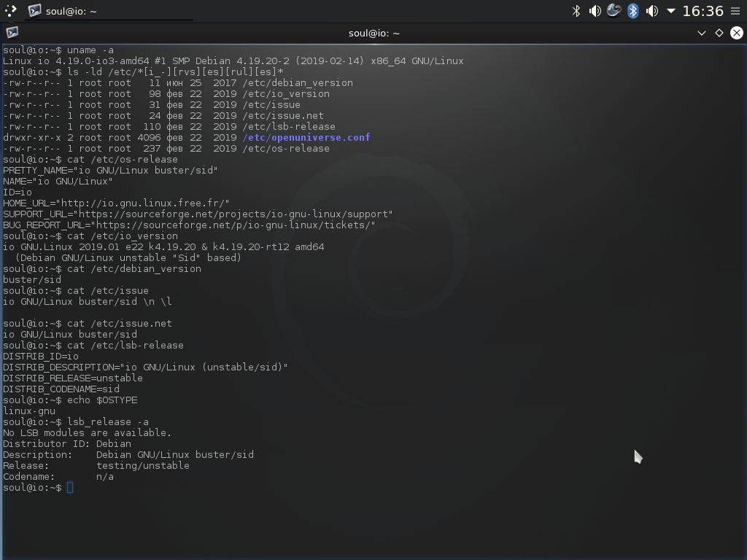Click the No LSB modules are available line
The height and width of the screenshot is (560, 747).
tap(88, 433)
